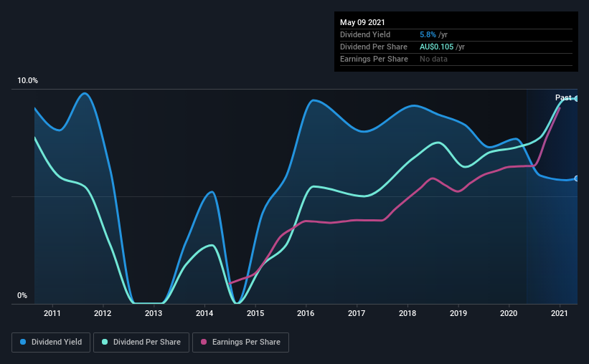This screenshot has width=589, height=364.
Task: Click the 2018 x-axis year label
Action: click(407, 313)
